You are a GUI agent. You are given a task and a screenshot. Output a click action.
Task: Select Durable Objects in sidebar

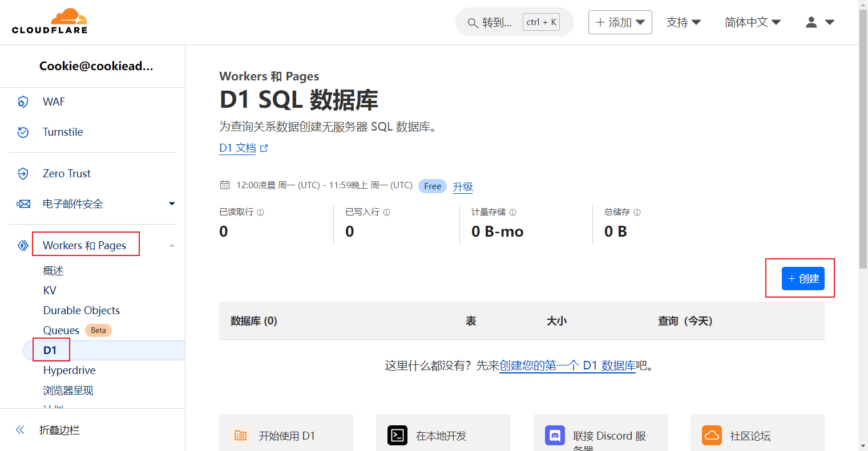(82, 311)
